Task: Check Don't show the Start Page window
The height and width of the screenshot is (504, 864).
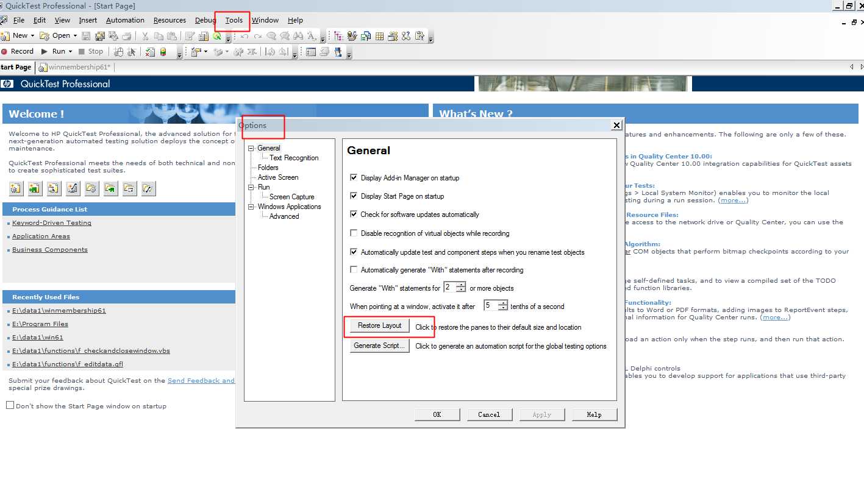Action: click(10, 405)
